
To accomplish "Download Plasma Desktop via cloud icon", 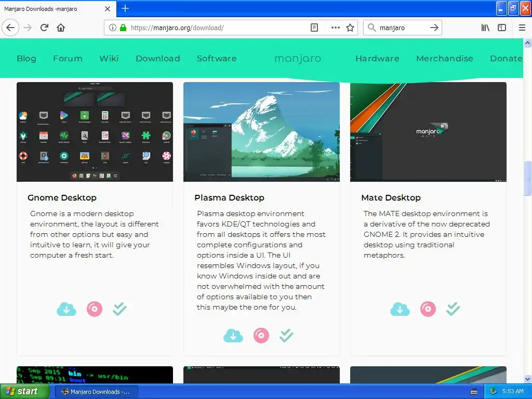I will pos(233,336).
